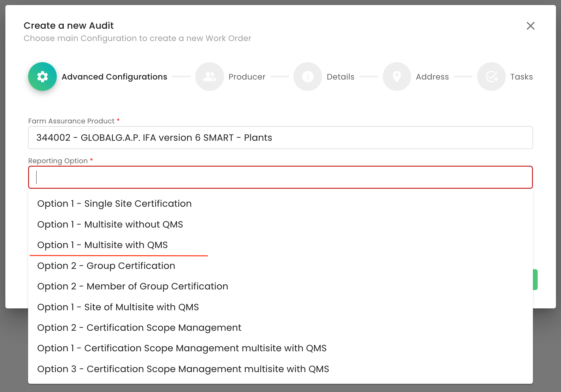
Task: Go to the Advanced Configurations step label
Action: 114,77
